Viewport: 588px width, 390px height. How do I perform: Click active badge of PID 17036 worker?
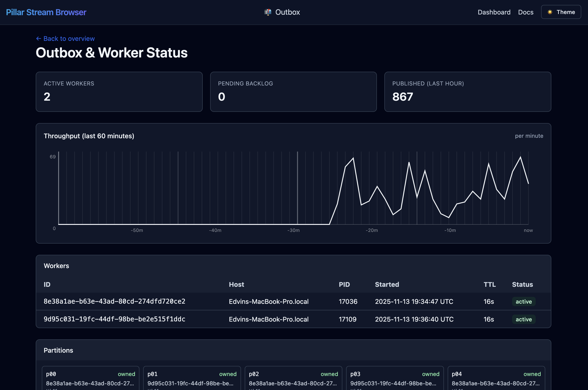pyautogui.click(x=523, y=301)
